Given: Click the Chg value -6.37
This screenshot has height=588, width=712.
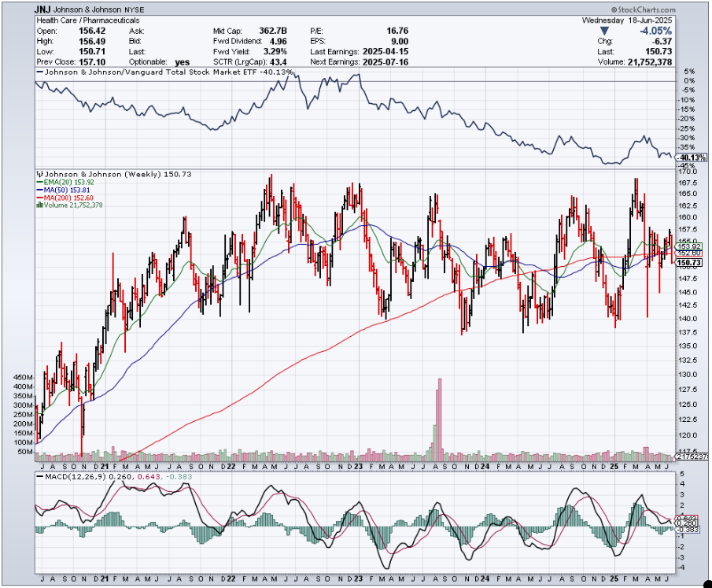Looking at the screenshot, I should tap(661, 42).
